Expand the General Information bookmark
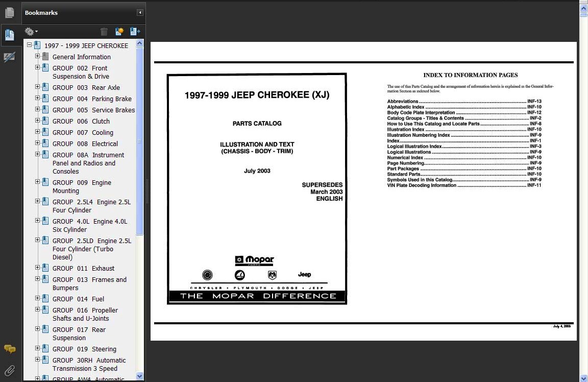 pos(37,56)
